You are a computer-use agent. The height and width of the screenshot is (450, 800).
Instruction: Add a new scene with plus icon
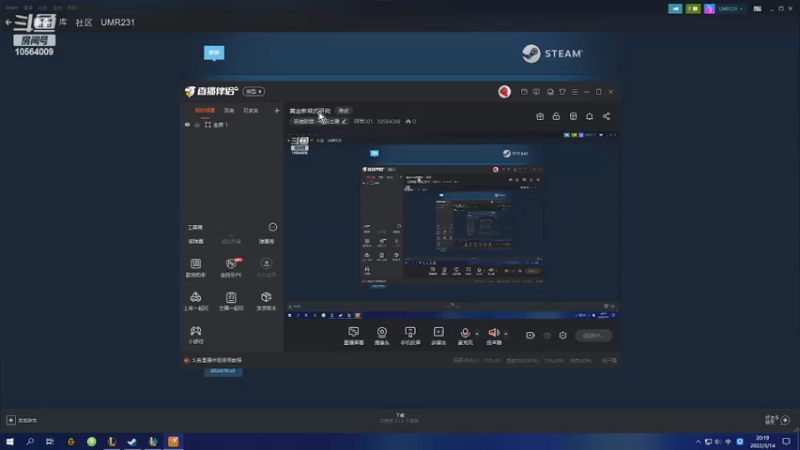point(277,110)
